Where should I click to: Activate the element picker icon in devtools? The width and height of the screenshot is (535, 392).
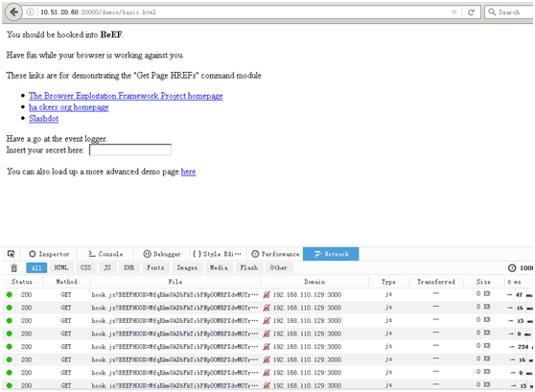pos(12,254)
